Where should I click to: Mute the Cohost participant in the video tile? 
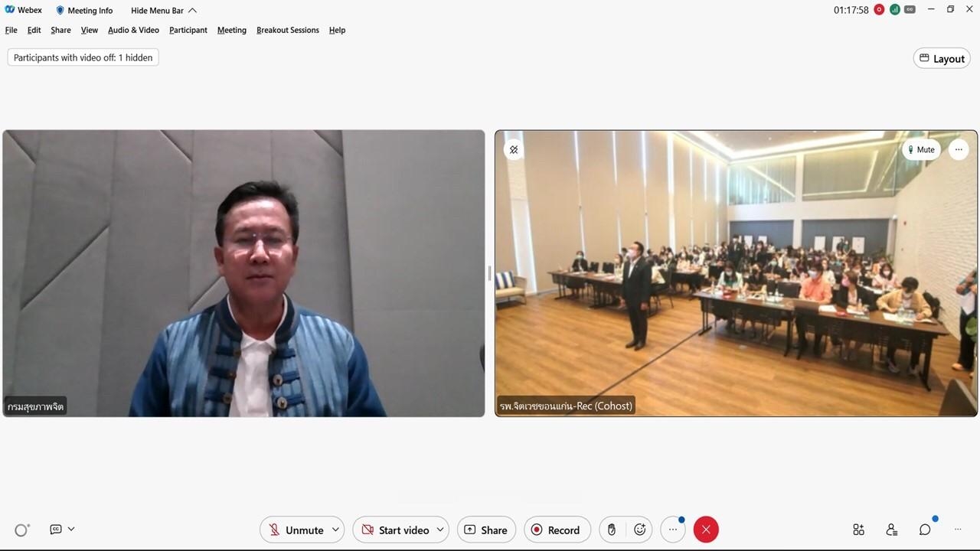point(921,150)
